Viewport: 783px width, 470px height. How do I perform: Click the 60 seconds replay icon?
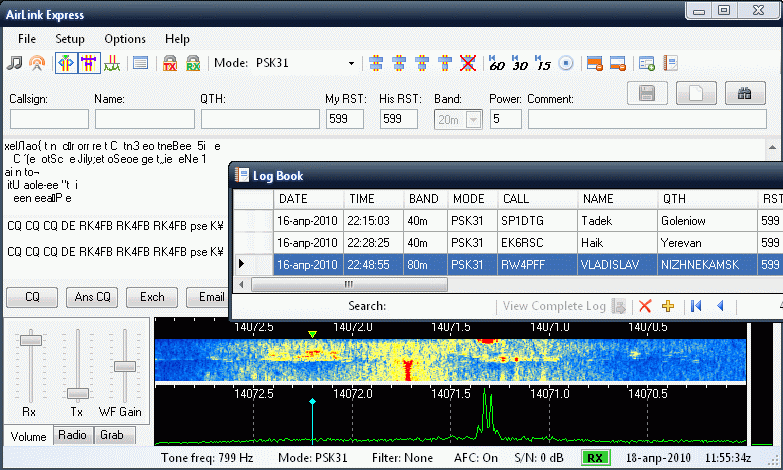(497, 63)
